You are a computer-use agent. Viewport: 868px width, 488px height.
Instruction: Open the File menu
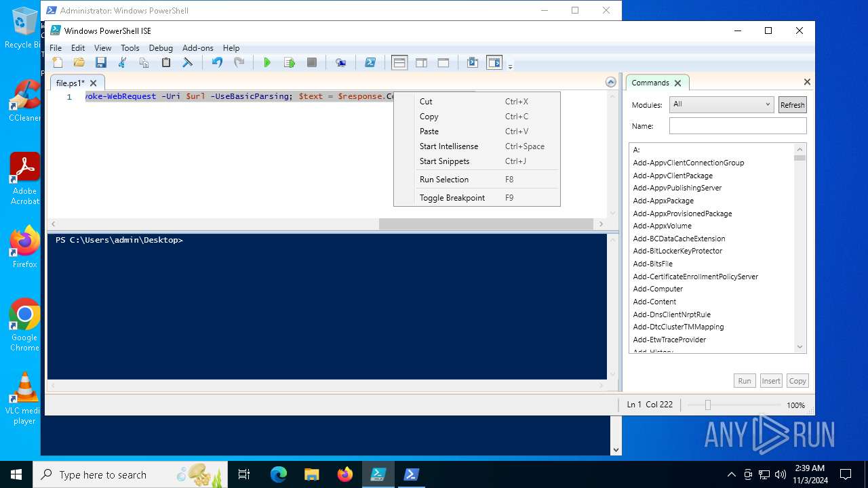point(56,48)
